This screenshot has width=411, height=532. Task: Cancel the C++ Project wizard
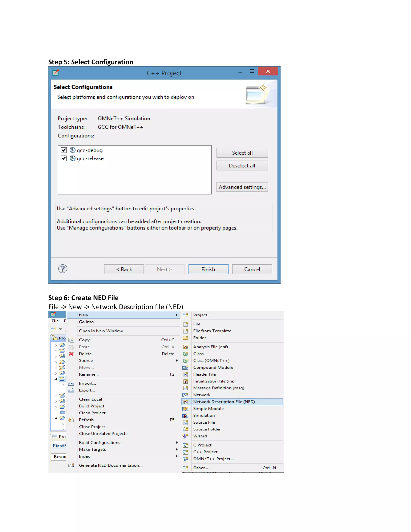point(252,269)
